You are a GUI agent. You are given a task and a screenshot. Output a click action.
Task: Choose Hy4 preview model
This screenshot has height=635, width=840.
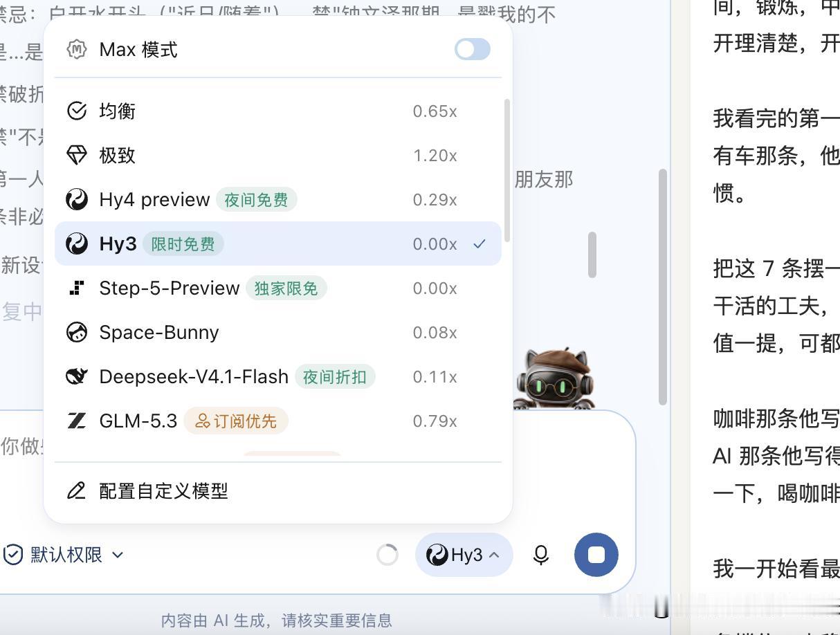coord(278,199)
